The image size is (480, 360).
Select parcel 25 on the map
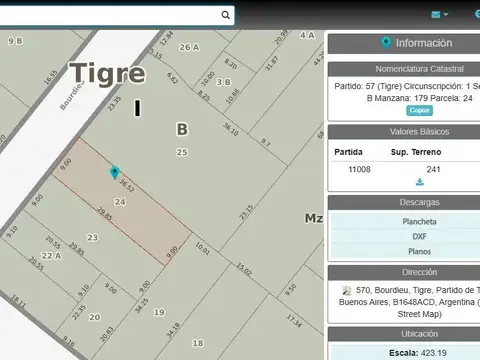182,152
